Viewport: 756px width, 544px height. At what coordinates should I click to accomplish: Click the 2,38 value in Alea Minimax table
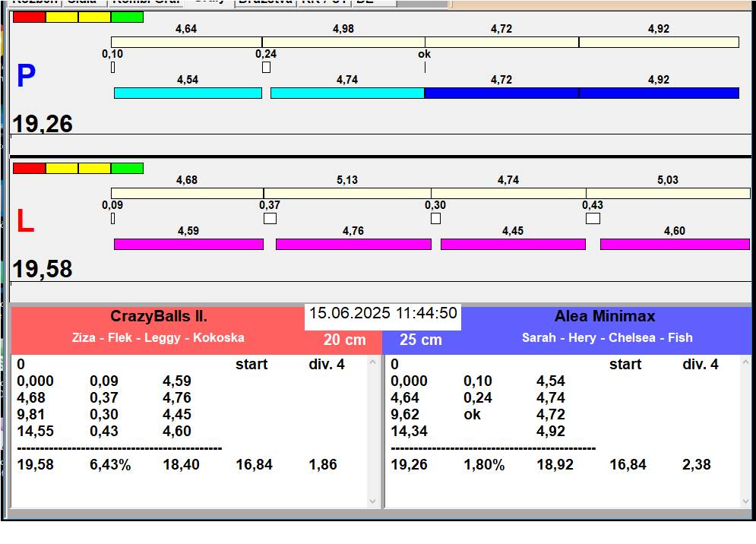coord(696,464)
